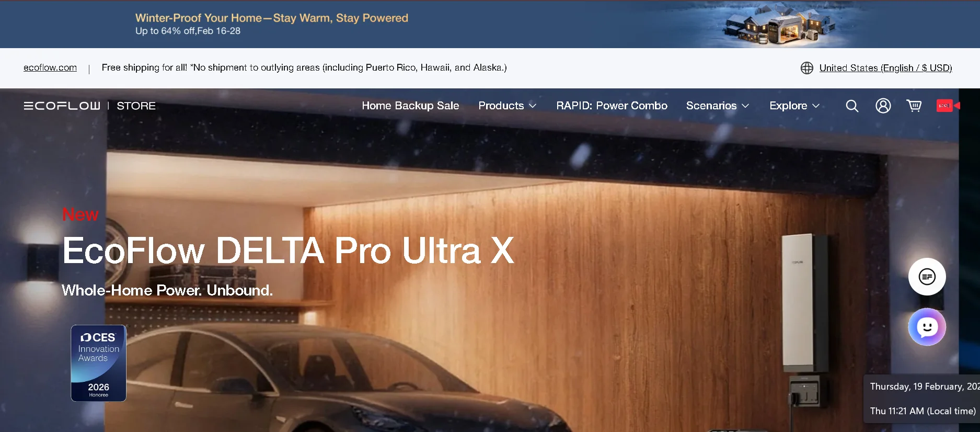View the shopping cart

point(914,106)
